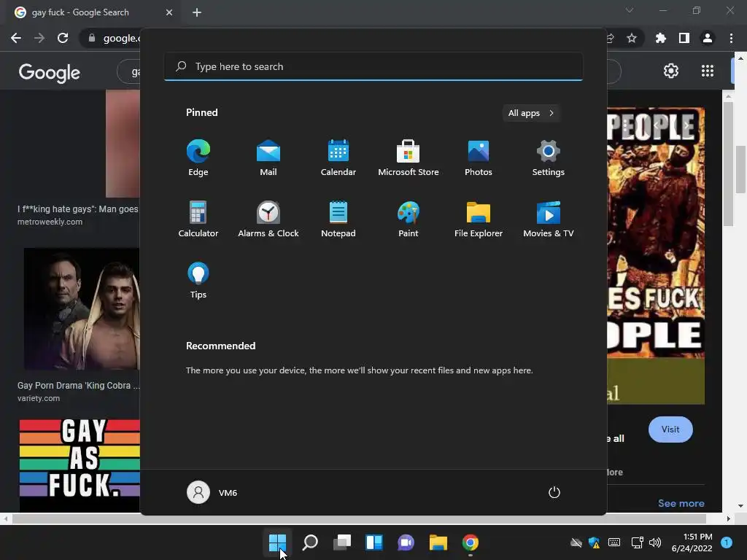Reload the Chrome page
Screen dimensions: 747x560
(63, 38)
